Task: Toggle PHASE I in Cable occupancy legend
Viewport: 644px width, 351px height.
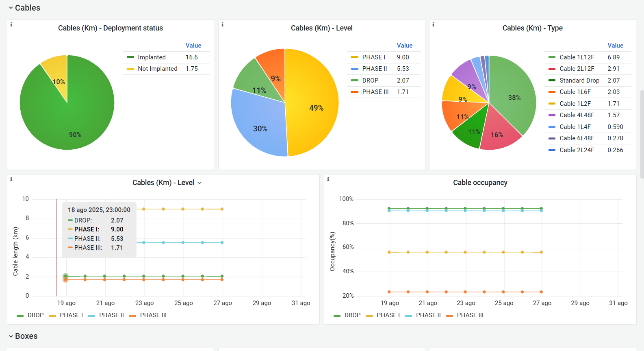Action: point(388,315)
